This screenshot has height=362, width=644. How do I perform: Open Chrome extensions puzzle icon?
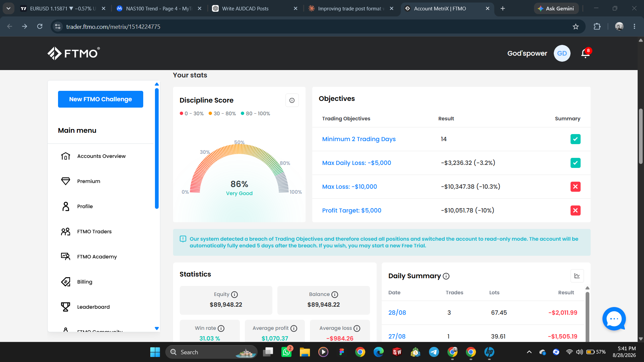(x=597, y=26)
